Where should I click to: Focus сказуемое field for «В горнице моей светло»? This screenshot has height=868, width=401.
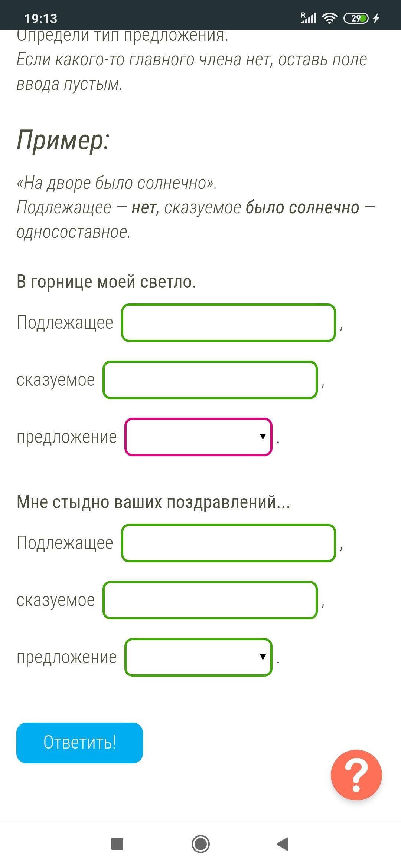pyautogui.click(x=210, y=380)
